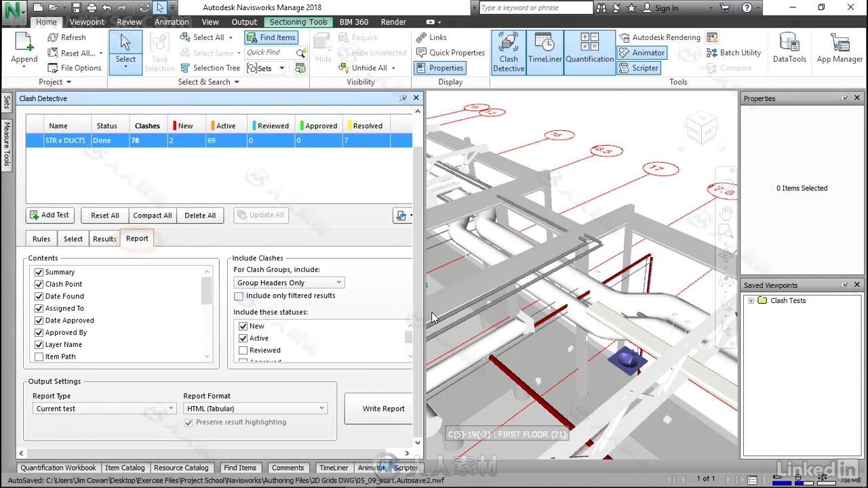This screenshot has width=868, height=488.
Task: Open the Scripter tool
Action: coord(638,68)
